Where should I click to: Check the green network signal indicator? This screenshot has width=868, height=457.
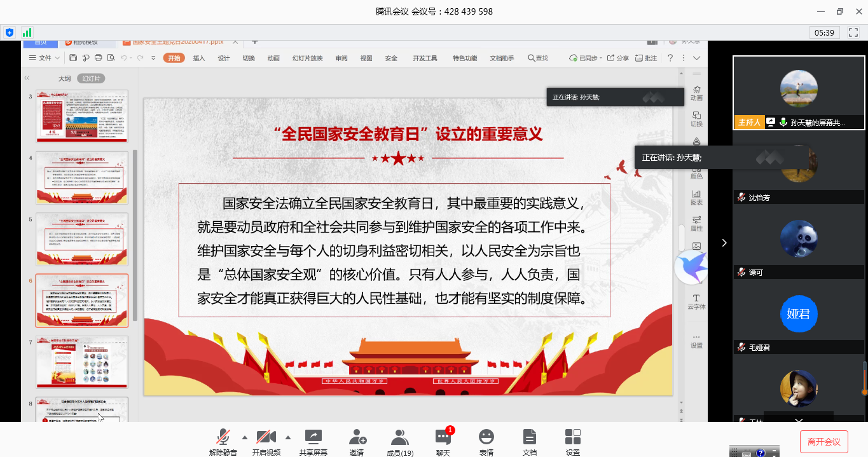[x=27, y=32]
